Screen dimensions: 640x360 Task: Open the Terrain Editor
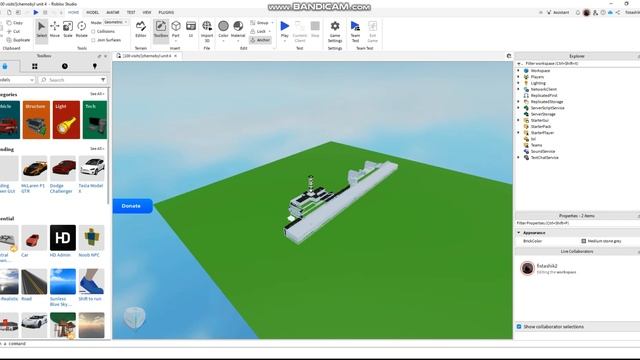[141, 30]
